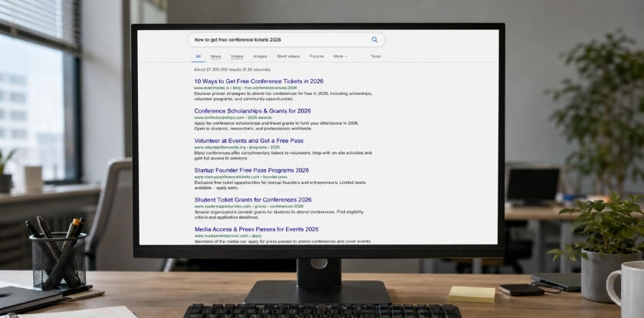
Task: Click the studentopportunities.com green URL line
Action: point(249,206)
